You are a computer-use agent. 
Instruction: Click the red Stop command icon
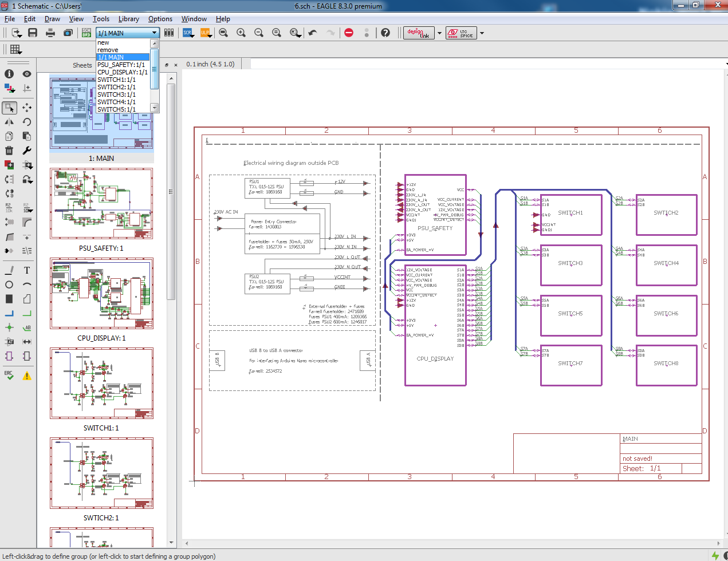(x=349, y=33)
